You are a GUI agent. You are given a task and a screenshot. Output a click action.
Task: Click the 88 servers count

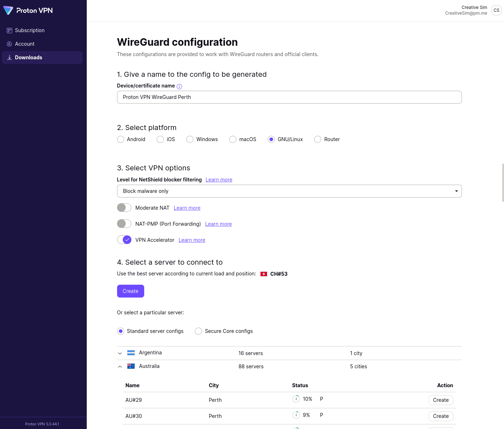pyautogui.click(x=251, y=366)
